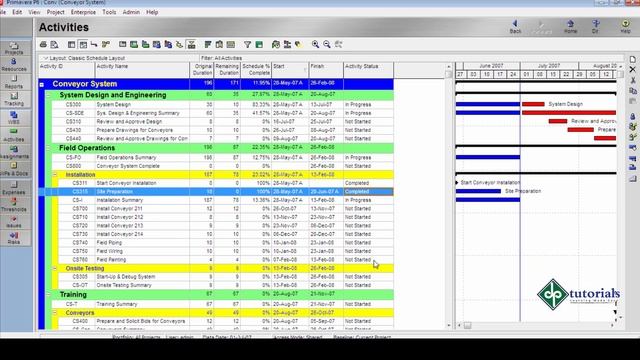Open the Help menu
This screenshot has width=640, height=360.
(152, 12)
